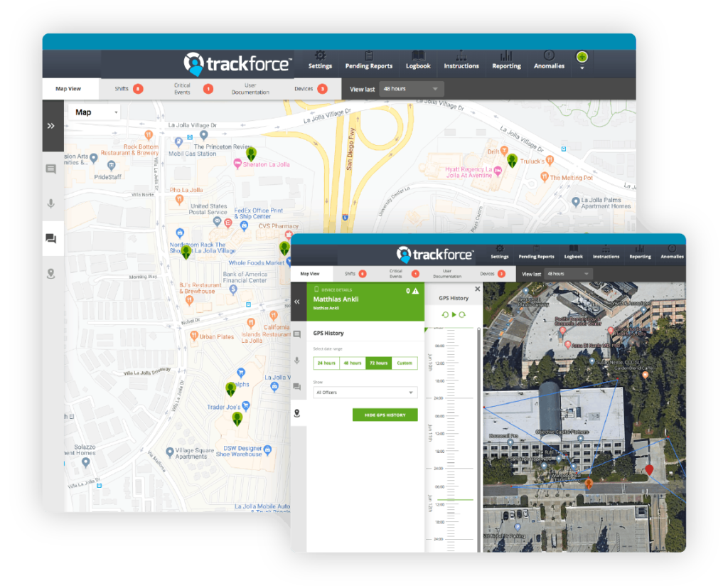Click the Instructions icon in the top navigation
The image size is (728, 586).
point(461,57)
